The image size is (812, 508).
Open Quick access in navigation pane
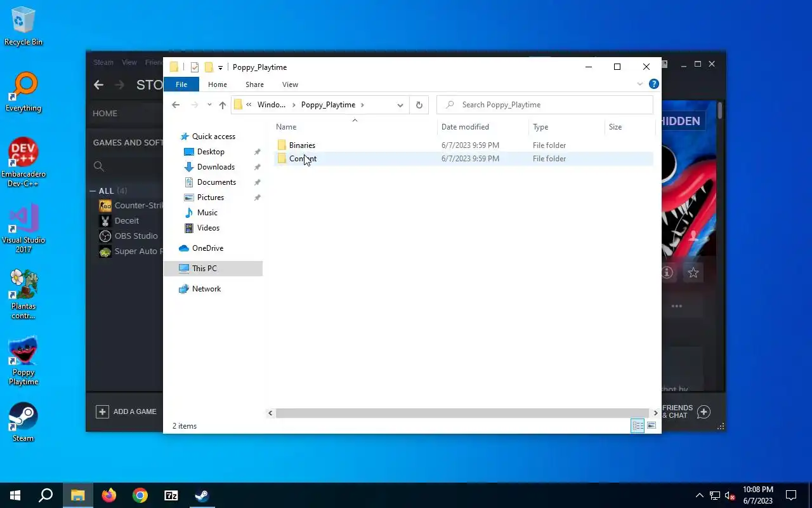click(x=214, y=137)
